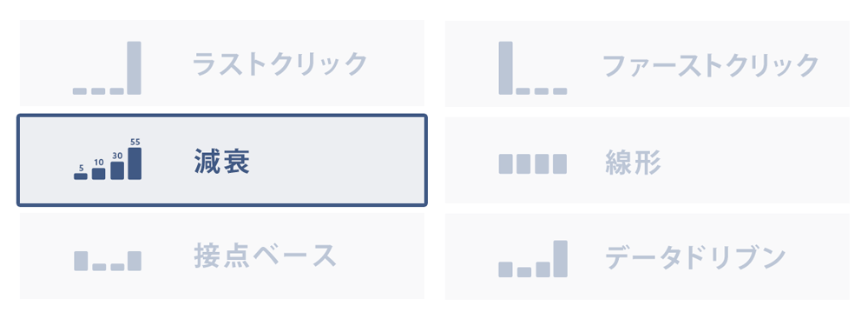Select the ファーストクリック attribution model option
The width and height of the screenshot is (868, 319).
pos(648,63)
